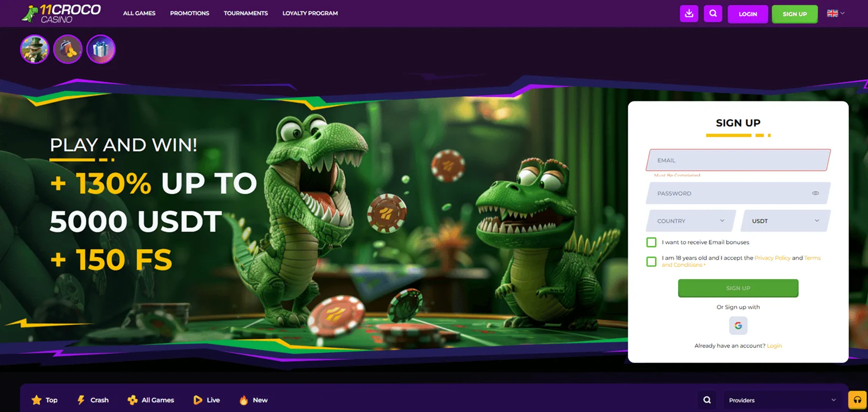The image size is (868, 412).
Task: Open the USDT currency dropdown
Action: pos(785,221)
